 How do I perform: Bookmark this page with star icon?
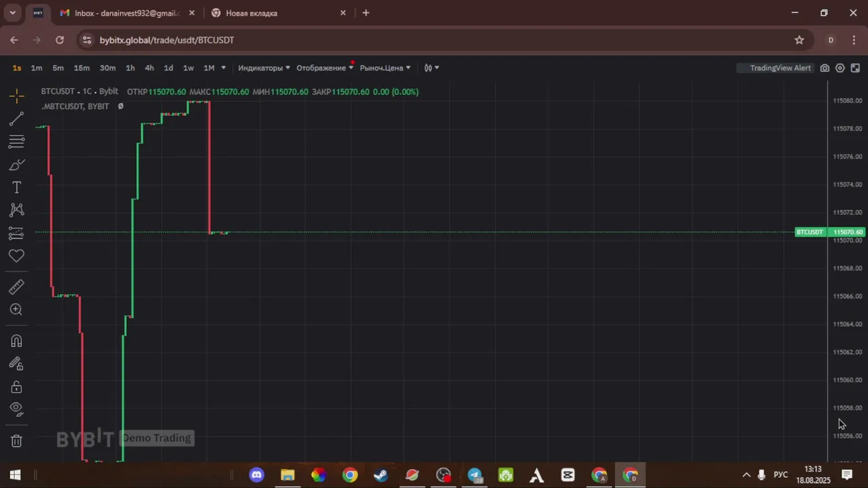coord(800,40)
